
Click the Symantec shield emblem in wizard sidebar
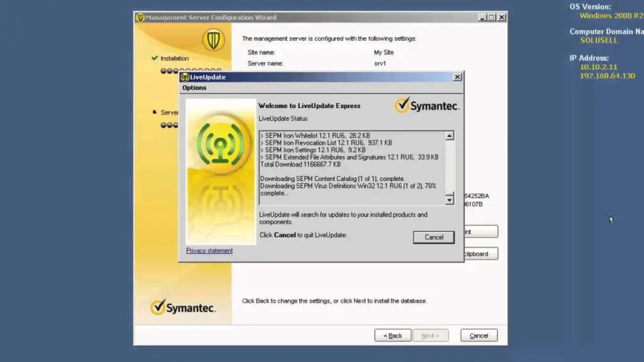[213, 40]
